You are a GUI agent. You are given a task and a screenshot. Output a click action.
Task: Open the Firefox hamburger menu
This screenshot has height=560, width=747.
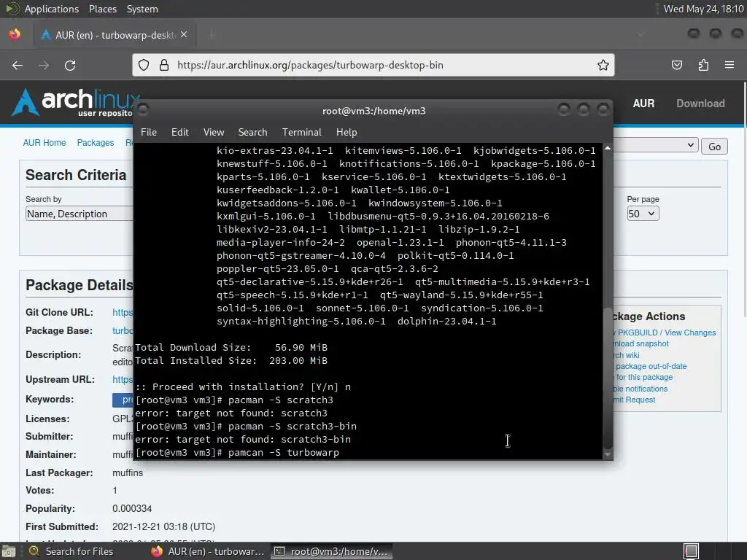pos(729,65)
